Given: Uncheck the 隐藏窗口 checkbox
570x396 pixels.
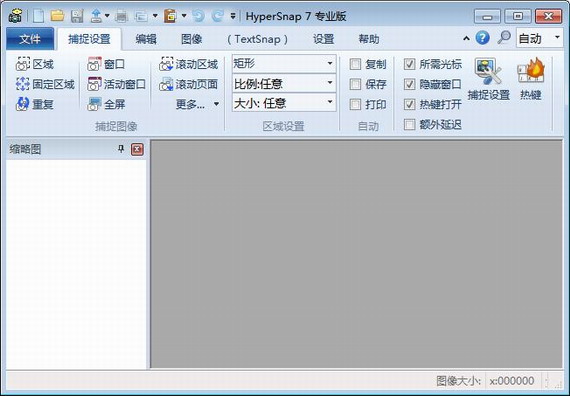Looking at the screenshot, I should click(x=410, y=85).
